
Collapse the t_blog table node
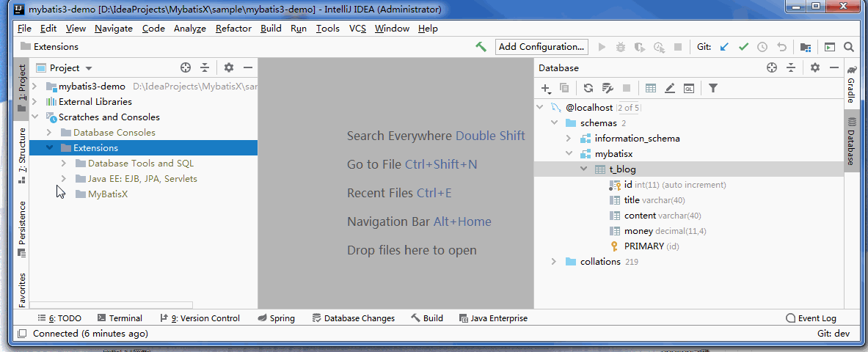[x=583, y=169]
